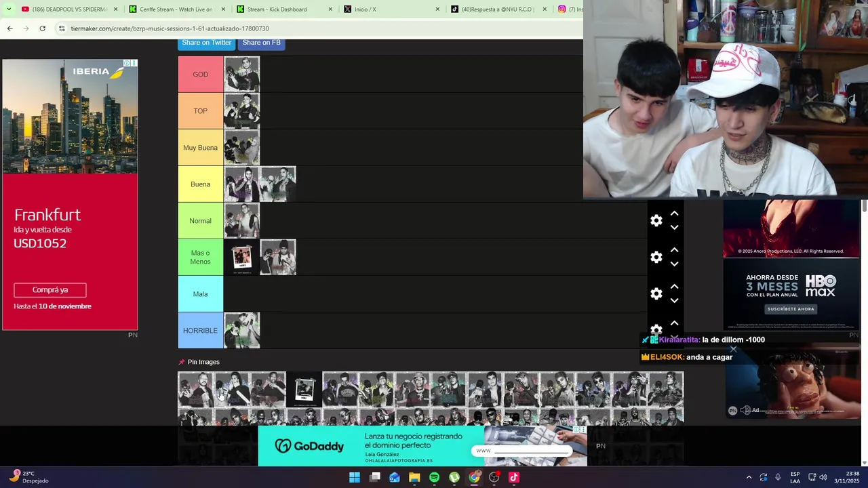The width and height of the screenshot is (868, 488).
Task: Click the Pin Images label
Action: click(x=203, y=362)
